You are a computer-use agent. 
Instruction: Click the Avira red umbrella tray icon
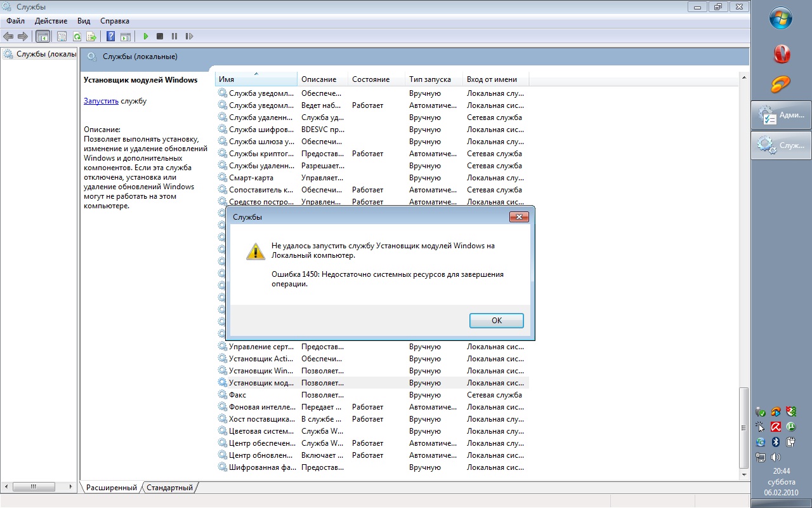(x=775, y=427)
